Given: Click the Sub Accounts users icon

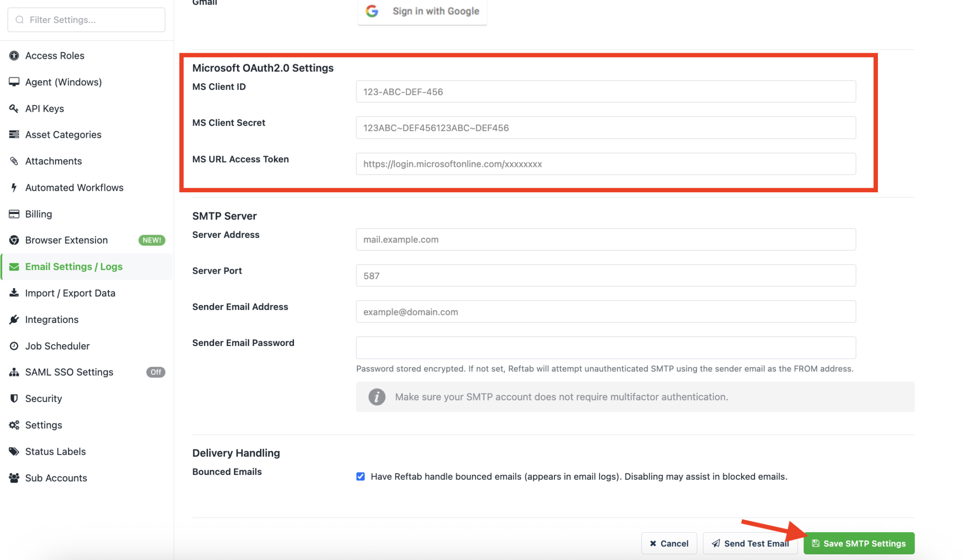Looking at the screenshot, I should 14,478.
